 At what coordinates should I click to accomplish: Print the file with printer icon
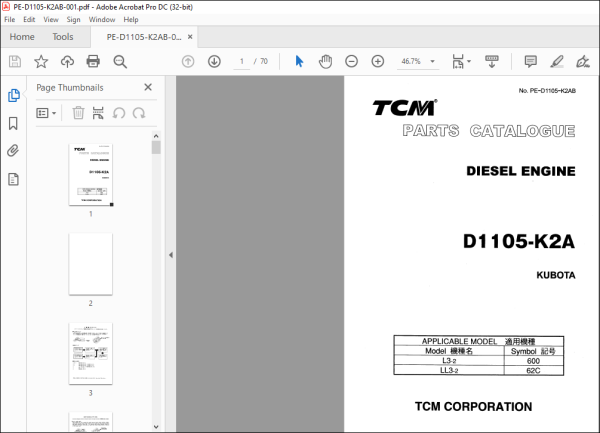93,62
